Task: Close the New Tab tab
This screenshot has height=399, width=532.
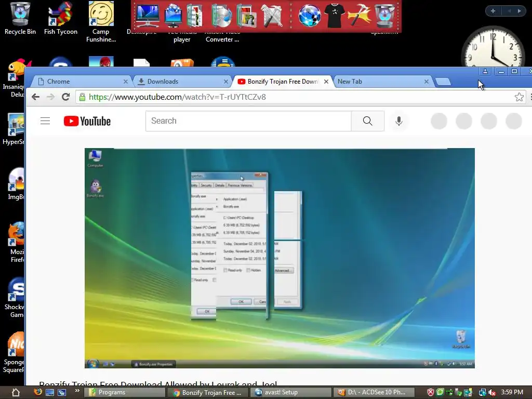Action: [427, 82]
